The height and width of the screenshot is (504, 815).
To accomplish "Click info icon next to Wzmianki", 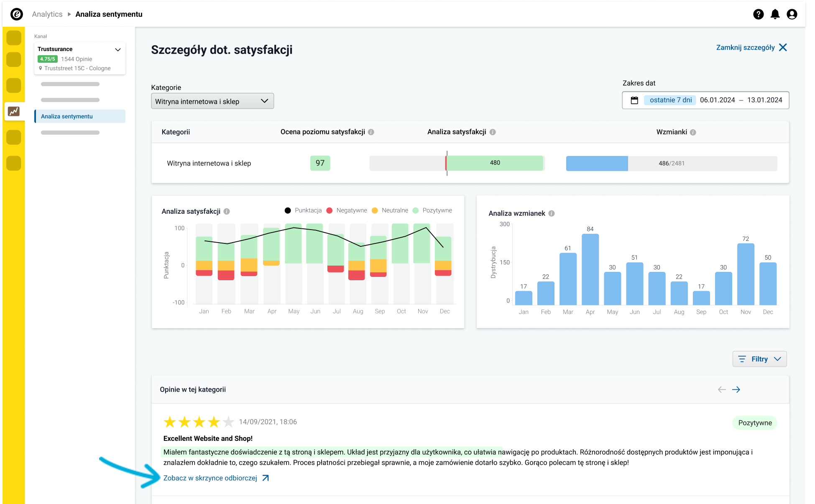I will point(693,132).
